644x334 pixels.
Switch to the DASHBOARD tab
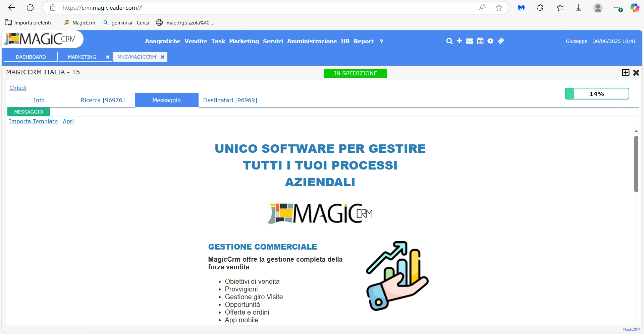click(x=31, y=57)
